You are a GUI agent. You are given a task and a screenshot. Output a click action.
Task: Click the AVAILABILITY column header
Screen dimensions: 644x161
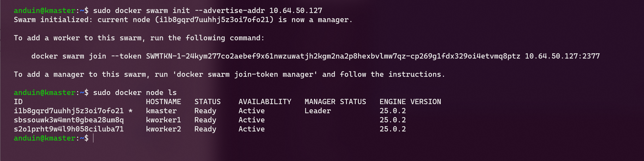tap(265, 102)
